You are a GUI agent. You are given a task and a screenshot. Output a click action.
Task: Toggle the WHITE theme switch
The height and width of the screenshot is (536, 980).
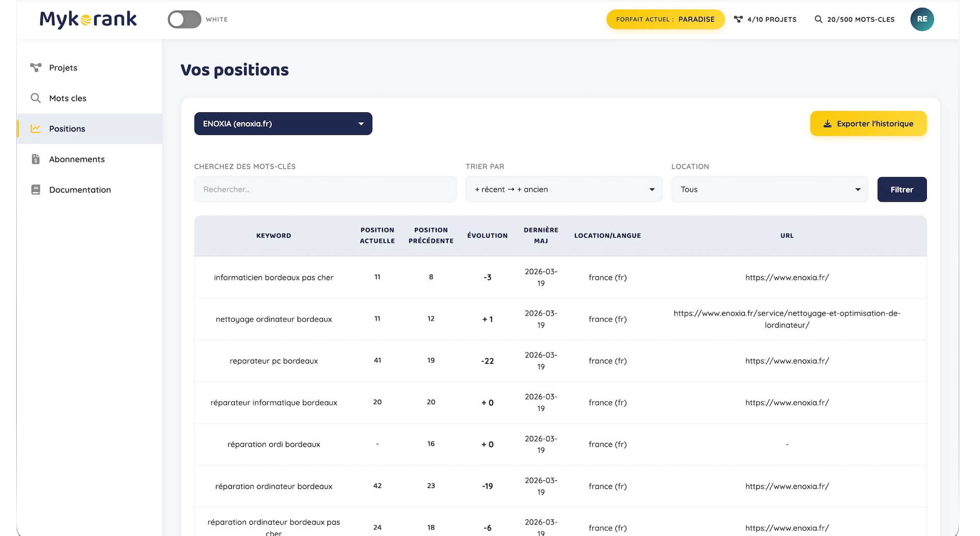[185, 20]
